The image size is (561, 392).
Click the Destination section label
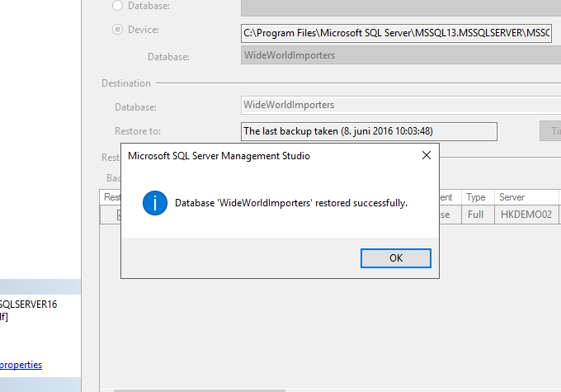(x=126, y=83)
